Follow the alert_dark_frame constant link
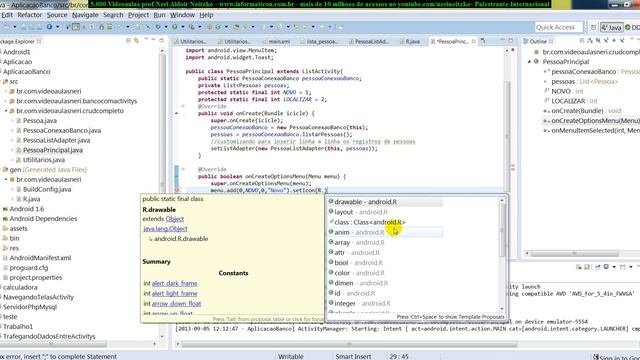 point(174,283)
